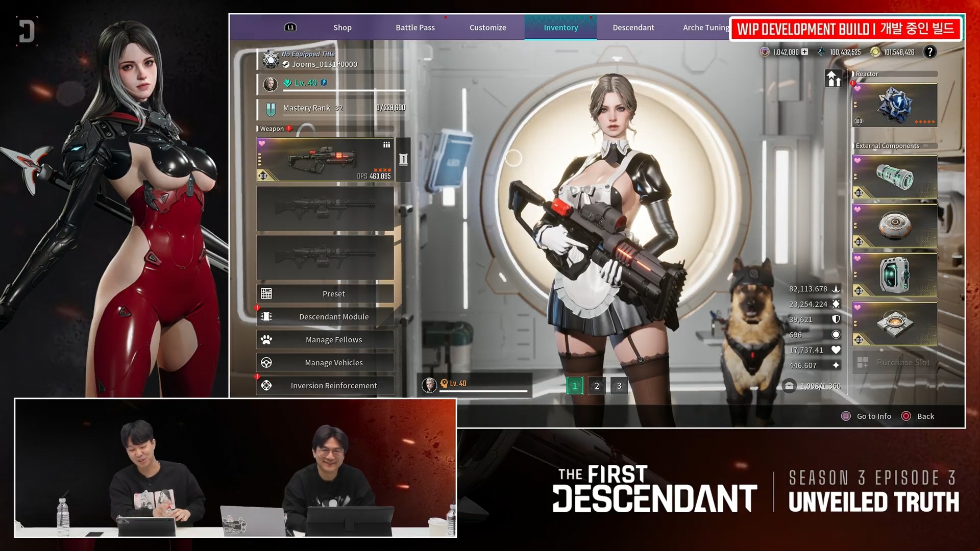Open the Customize tab
This screenshot has width=980, height=551.
click(487, 28)
